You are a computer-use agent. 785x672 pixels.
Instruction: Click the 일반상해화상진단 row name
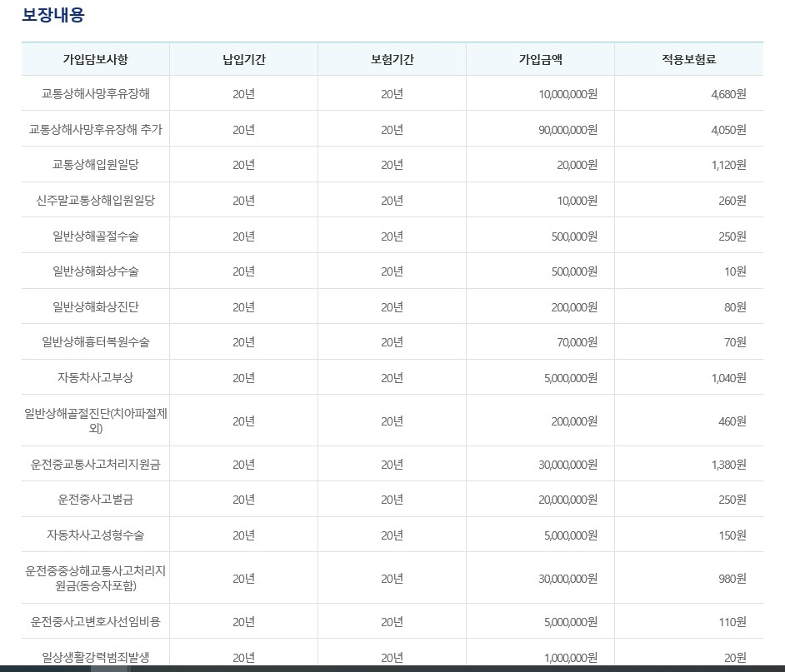click(95, 306)
